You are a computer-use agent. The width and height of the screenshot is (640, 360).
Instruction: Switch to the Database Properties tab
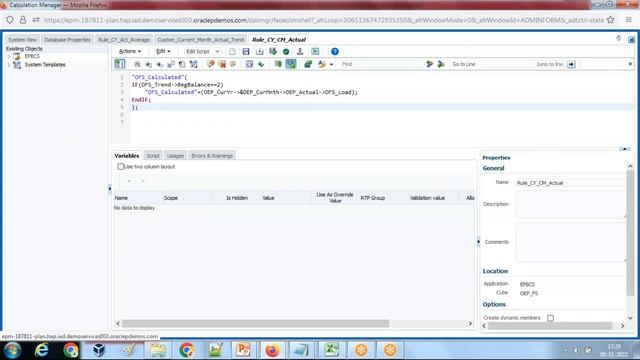[67, 40]
